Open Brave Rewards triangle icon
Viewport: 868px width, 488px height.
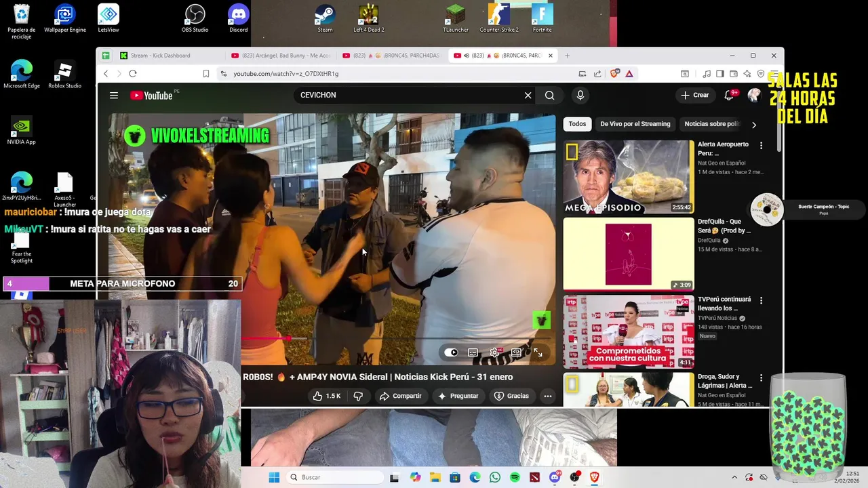[x=629, y=73]
